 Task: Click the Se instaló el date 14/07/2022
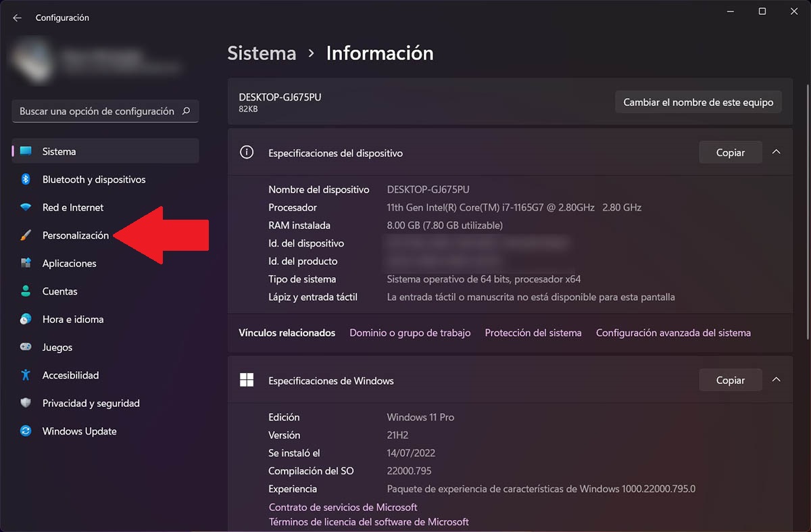(x=412, y=453)
